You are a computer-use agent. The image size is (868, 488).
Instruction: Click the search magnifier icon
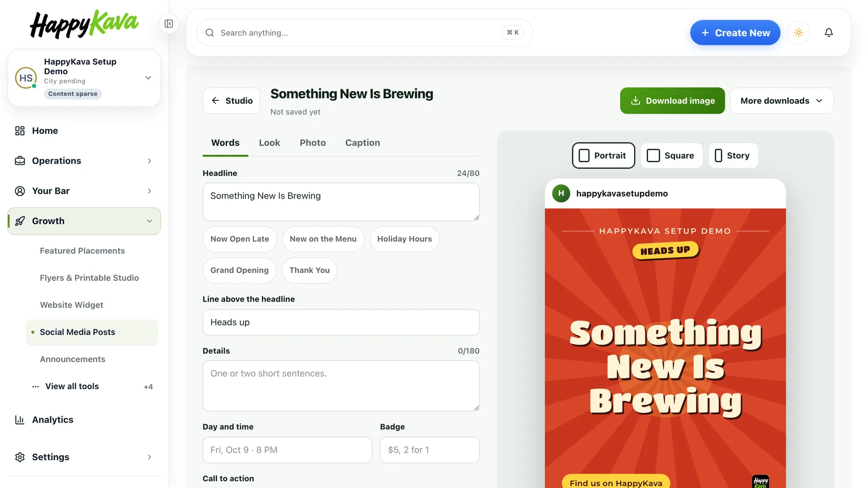coord(210,33)
